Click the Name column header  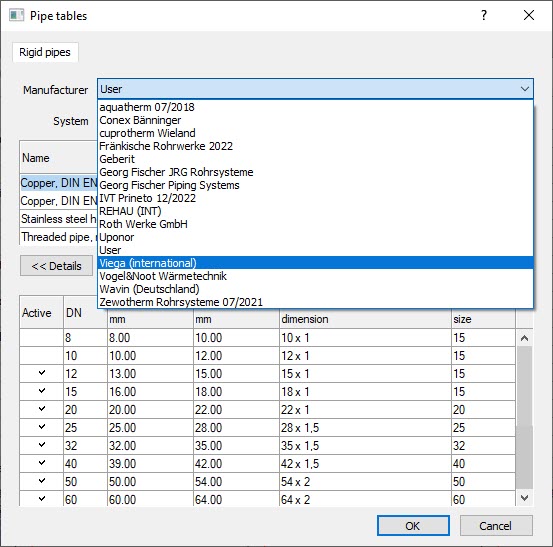59,158
